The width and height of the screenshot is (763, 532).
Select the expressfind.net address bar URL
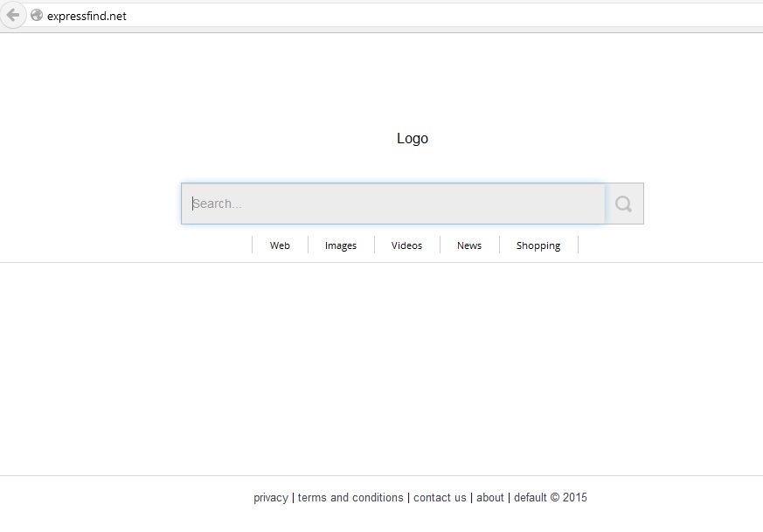[x=87, y=16]
